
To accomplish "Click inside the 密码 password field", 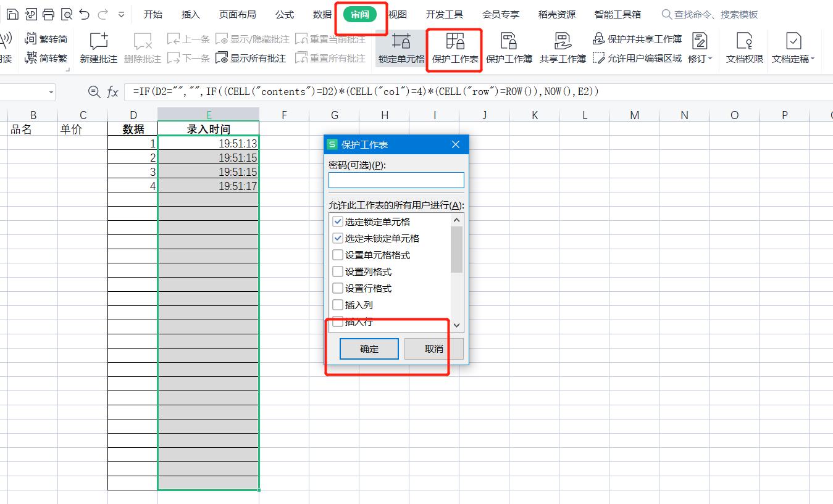I will point(396,180).
